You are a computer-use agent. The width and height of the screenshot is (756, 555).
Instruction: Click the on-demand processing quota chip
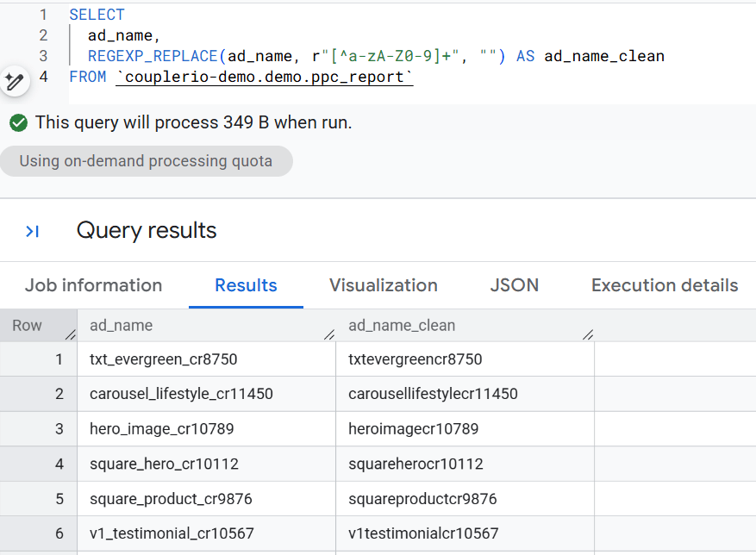pyautogui.click(x=146, y=161)
